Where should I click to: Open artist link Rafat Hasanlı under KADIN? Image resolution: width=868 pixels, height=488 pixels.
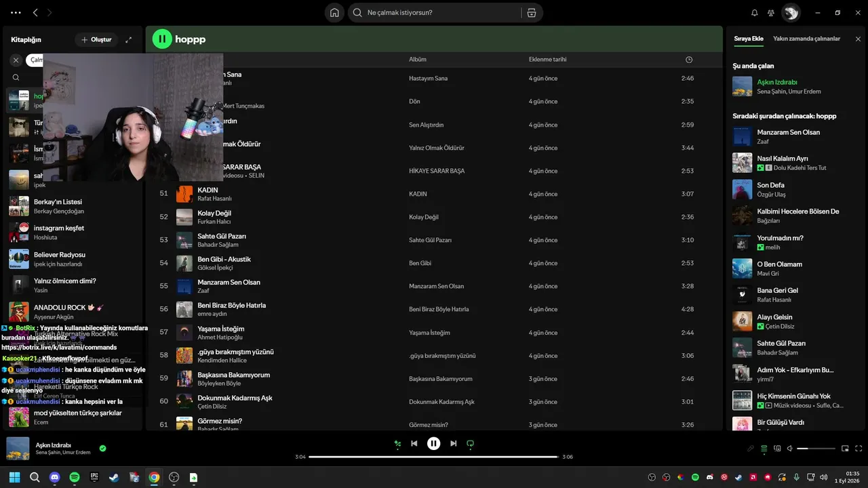pyautogui.click(x=214, y=199)
